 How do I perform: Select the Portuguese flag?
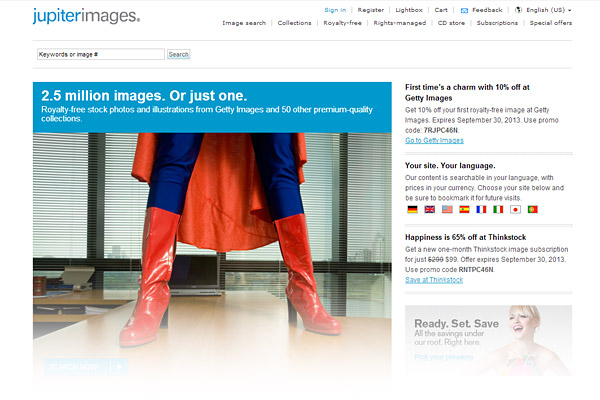[532, 210]
